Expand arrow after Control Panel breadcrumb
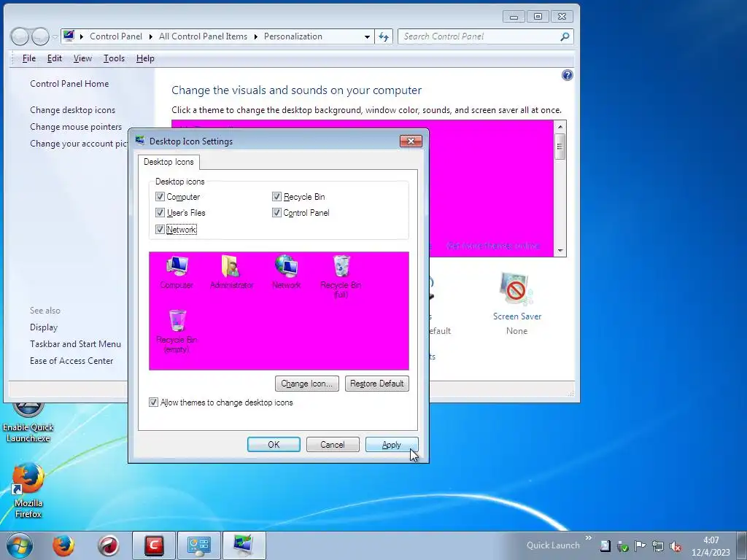The width and height of the screenshot is (747, 560). [x=150, y=36]
